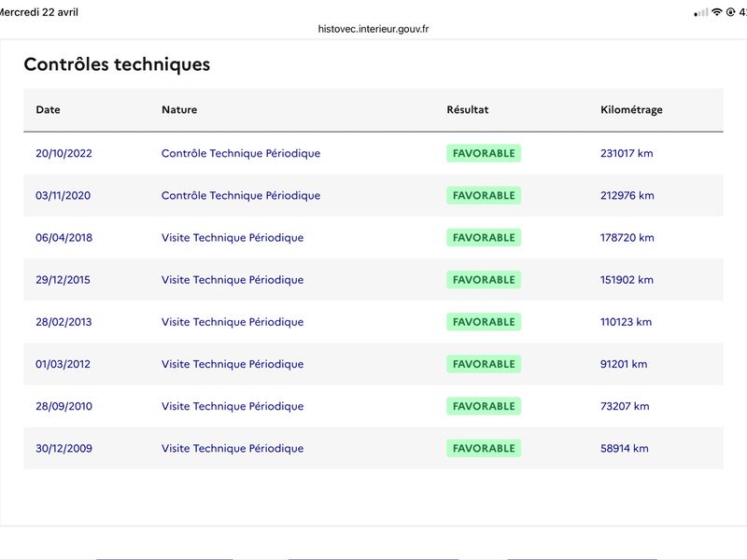Viewport: 747px width, 560px height.
Task: Click the FAVORABLE badge for 06/04/2018
Action: [484, 238]
